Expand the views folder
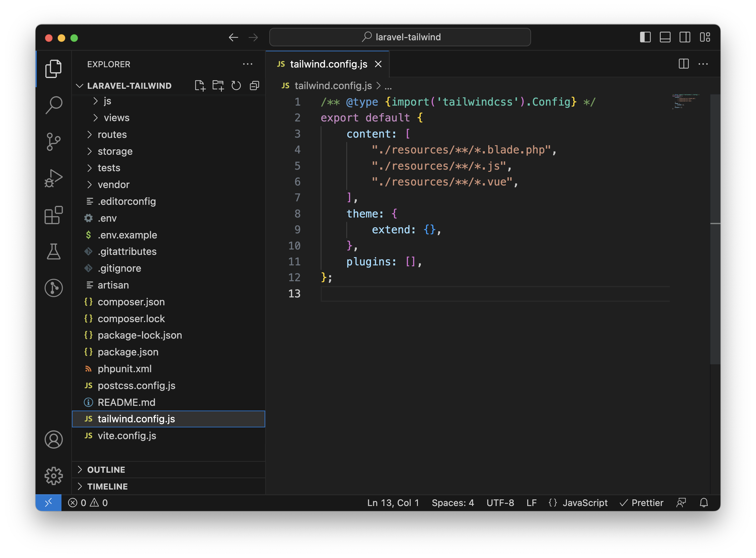The height and width of the screenshot is (558, 756). 169,118
